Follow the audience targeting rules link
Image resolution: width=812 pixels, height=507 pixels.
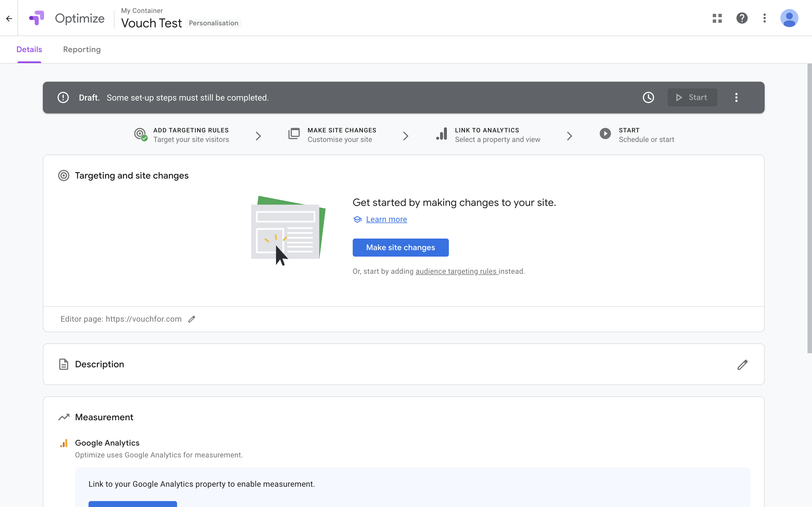click(x=456, y=271)
